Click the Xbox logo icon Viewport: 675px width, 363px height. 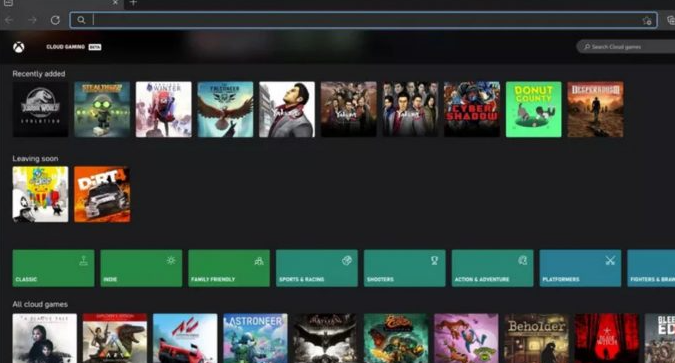(19, 47)
